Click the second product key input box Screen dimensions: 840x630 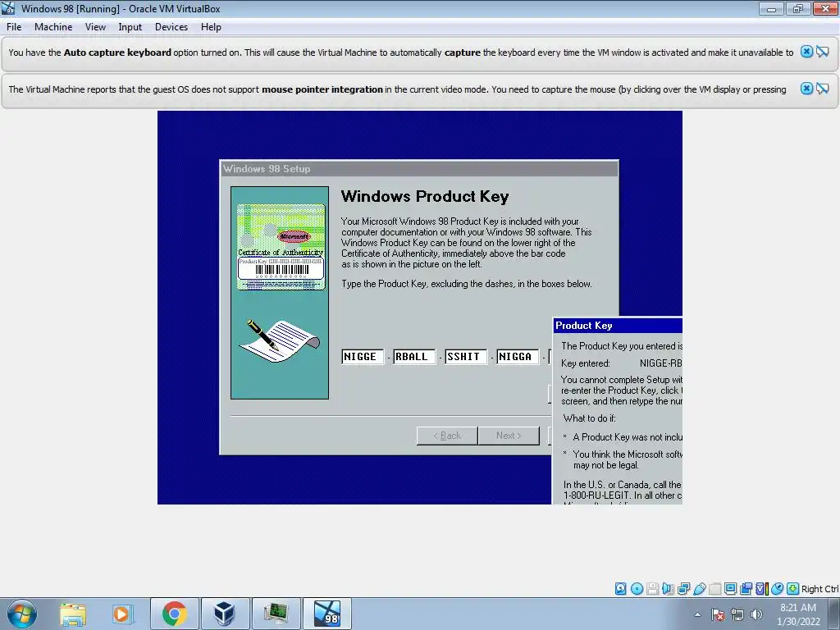click(x=414, y=356)
